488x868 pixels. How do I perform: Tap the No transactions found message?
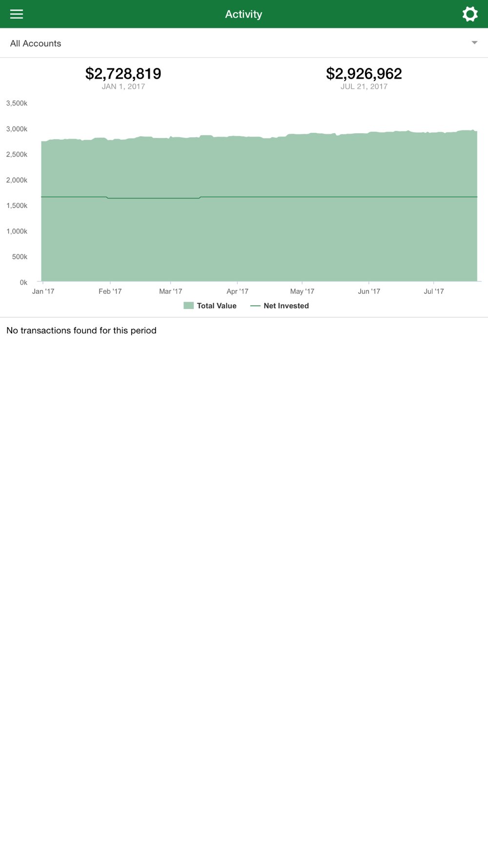tap(81, 331)
